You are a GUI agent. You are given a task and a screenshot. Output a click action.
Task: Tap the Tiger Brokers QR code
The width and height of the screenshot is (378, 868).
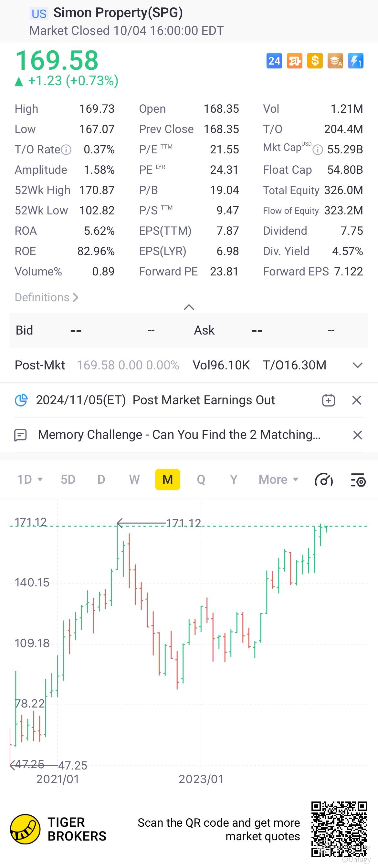pos(339,829)
